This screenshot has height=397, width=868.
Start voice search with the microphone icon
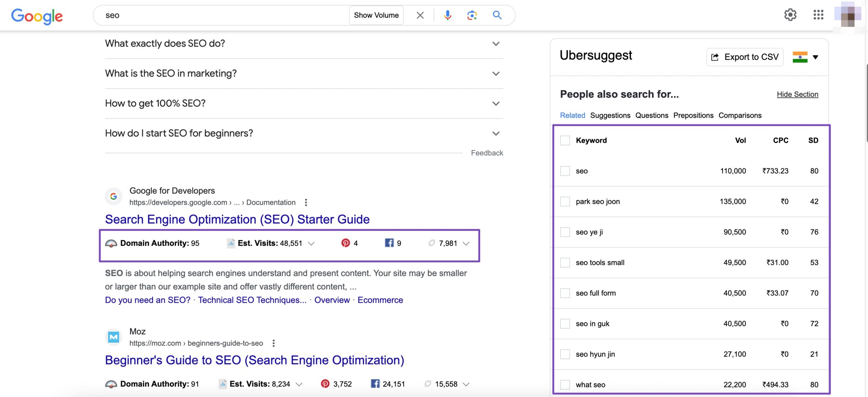pyautogui.click(x=448, y=15)
